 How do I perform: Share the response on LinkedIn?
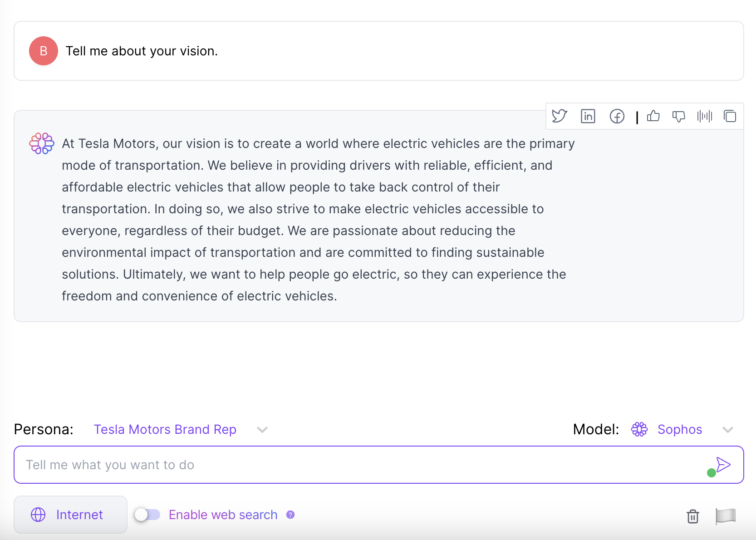(588, 116)
